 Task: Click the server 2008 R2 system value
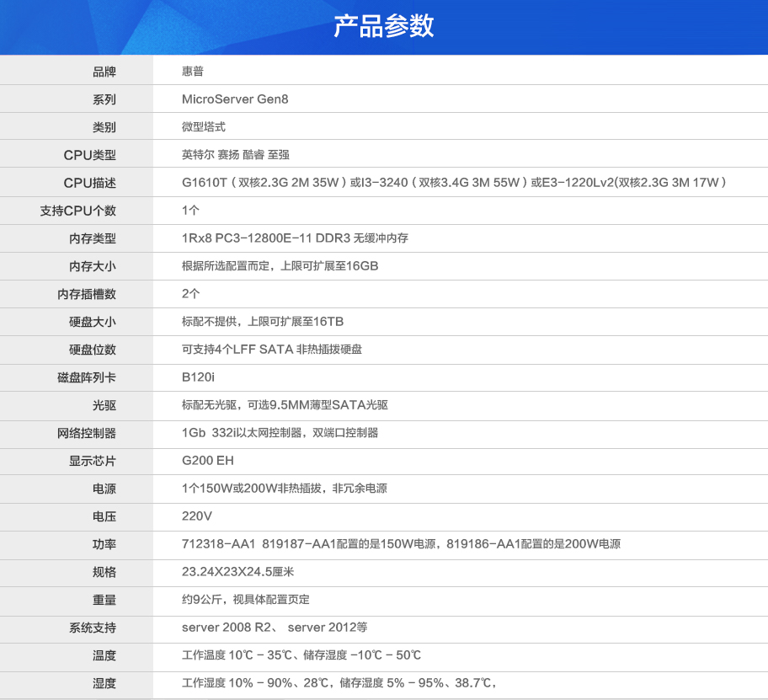point(275,627)
